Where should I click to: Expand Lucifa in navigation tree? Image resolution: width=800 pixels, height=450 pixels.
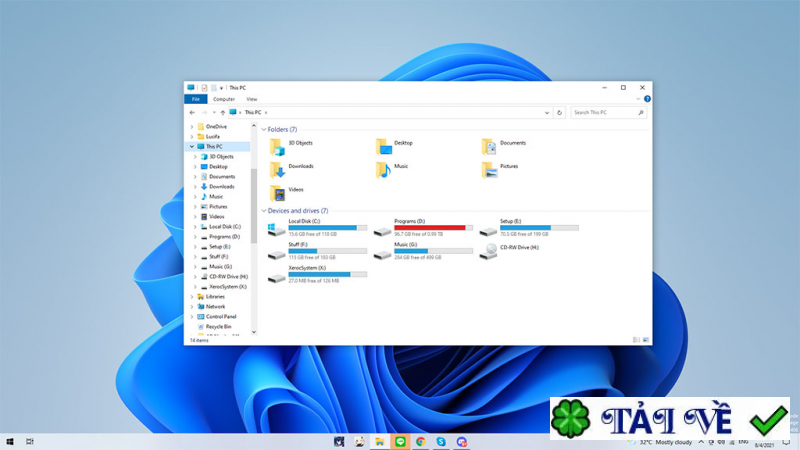click(192, 137)
